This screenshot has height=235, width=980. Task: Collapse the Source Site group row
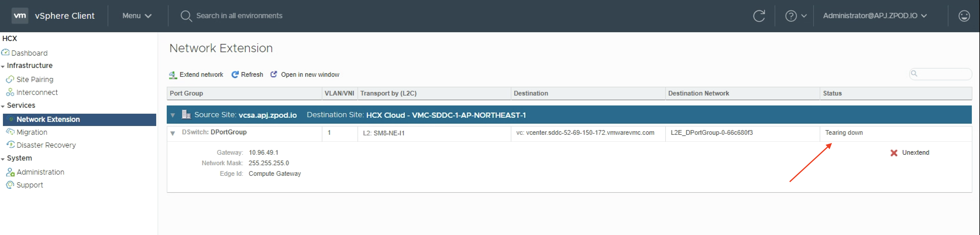coord(173,115)
